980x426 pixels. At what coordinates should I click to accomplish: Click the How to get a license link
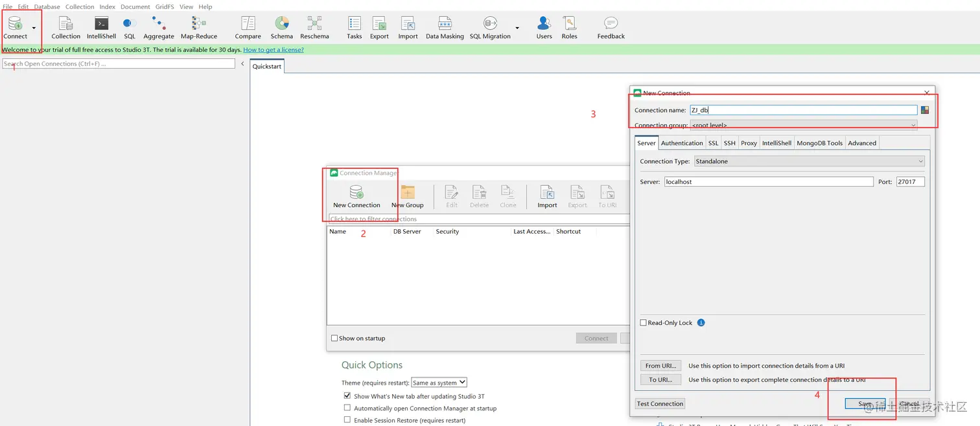point(273,49)
